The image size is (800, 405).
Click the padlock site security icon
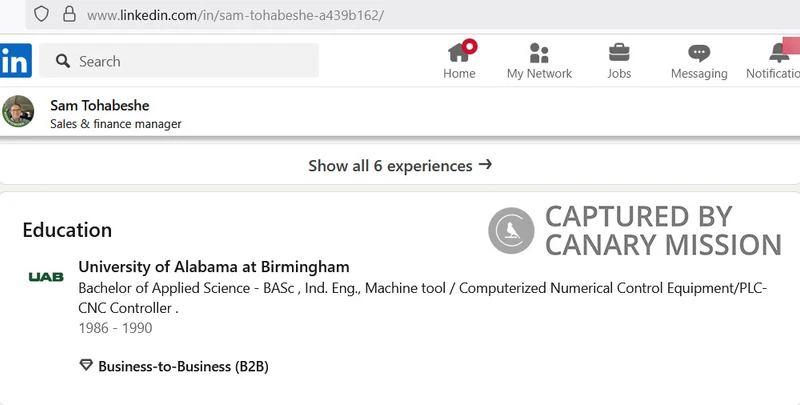[x=69, y=14]
